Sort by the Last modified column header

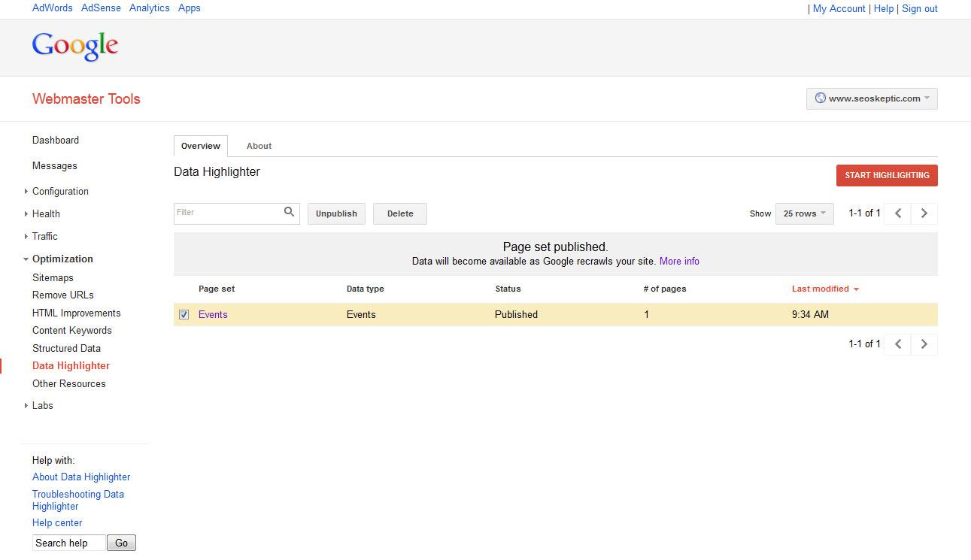[821, 289]
